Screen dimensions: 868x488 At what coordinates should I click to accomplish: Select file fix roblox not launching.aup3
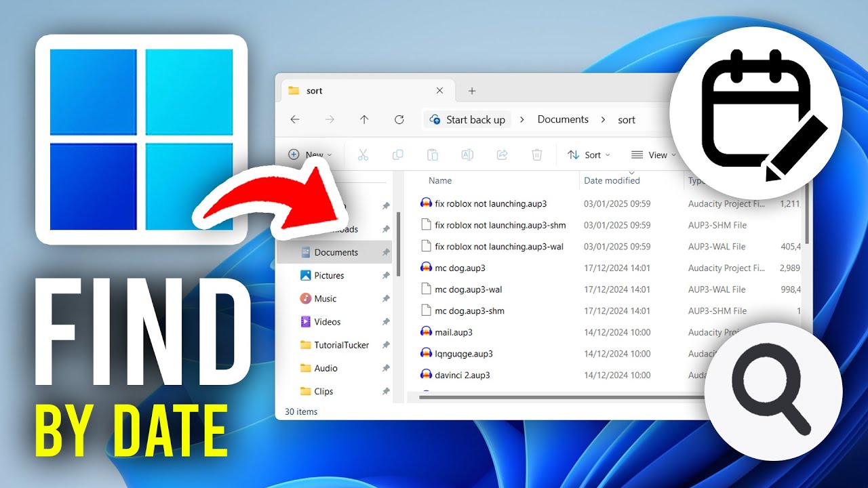coord(491,203)
